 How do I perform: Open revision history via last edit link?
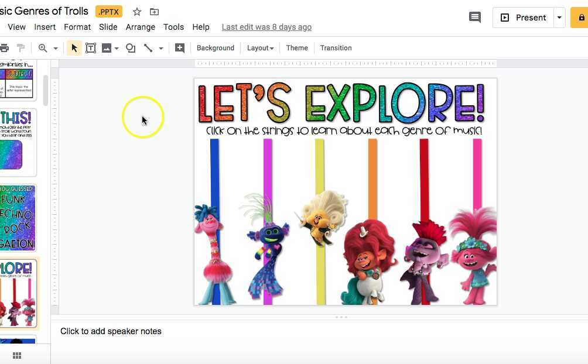(x=266, y=27)
